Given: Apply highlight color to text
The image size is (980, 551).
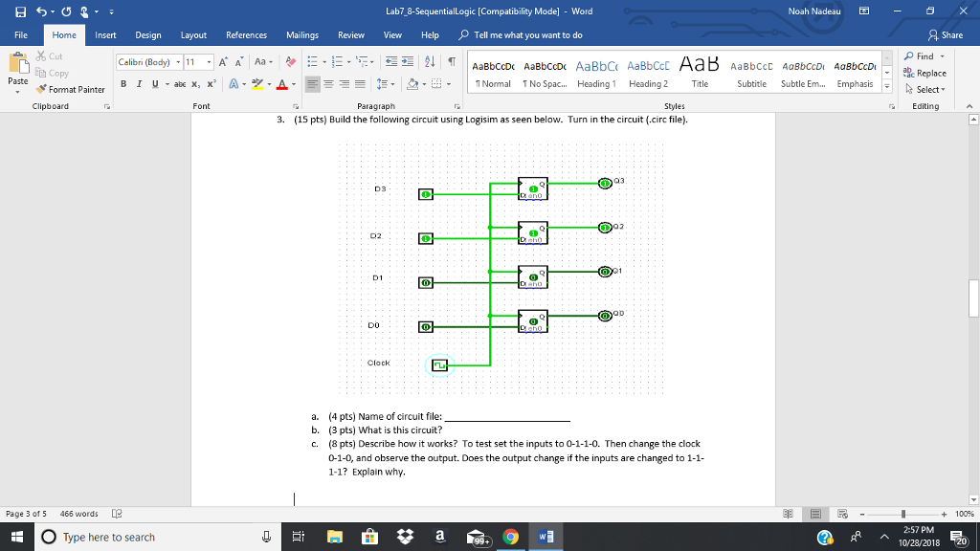Looking at the screenshot, I should point(256,84).
